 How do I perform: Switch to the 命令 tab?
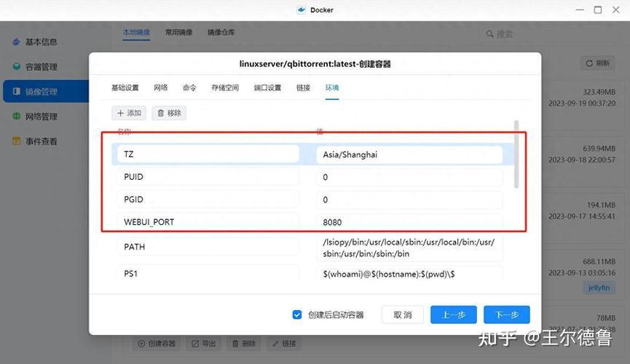point(189,87)
